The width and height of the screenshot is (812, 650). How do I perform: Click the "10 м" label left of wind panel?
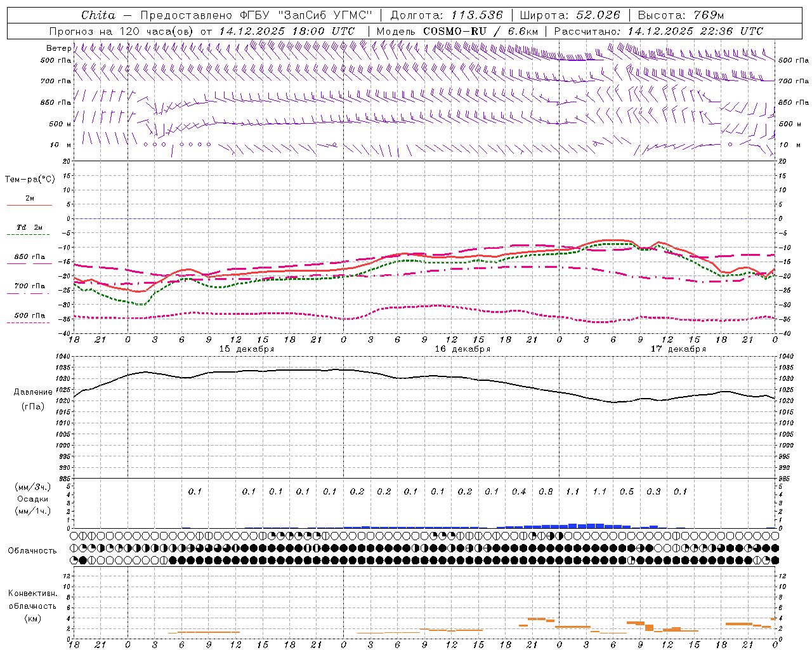tap(61, 145)
